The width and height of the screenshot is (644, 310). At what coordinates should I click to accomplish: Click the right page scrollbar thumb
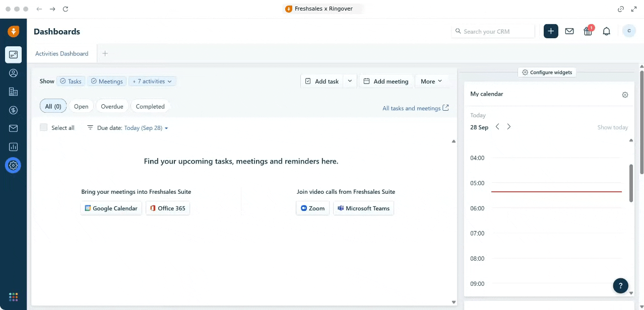click(x=641, y=122)
